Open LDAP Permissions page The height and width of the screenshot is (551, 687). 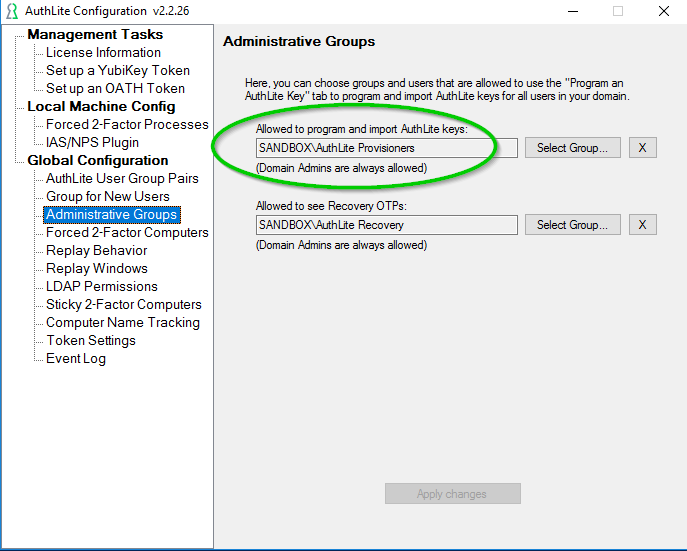click(102, 286)
